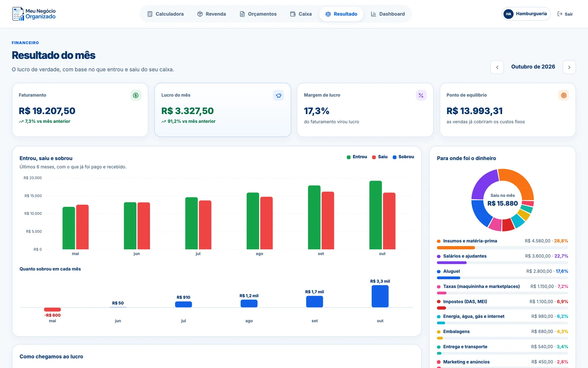588x368 pixels.
Task: Open the Dashboard tab
Action: (388, 14)
